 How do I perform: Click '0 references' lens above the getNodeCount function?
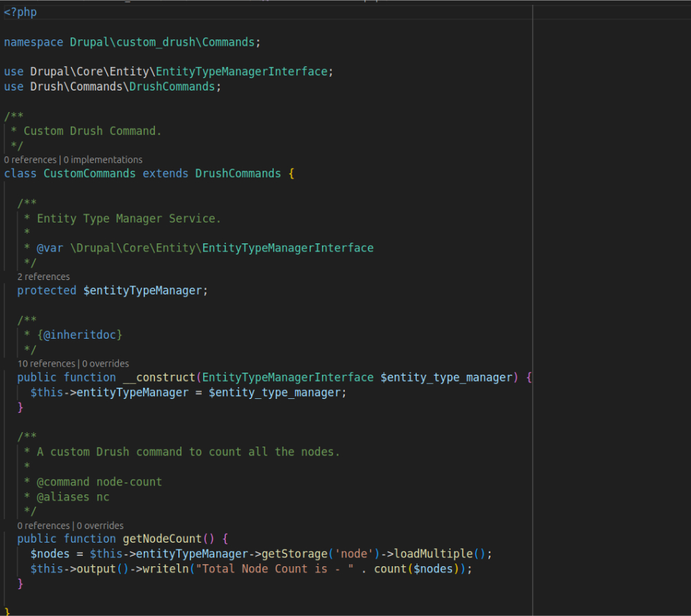click(x=44, y=525)
